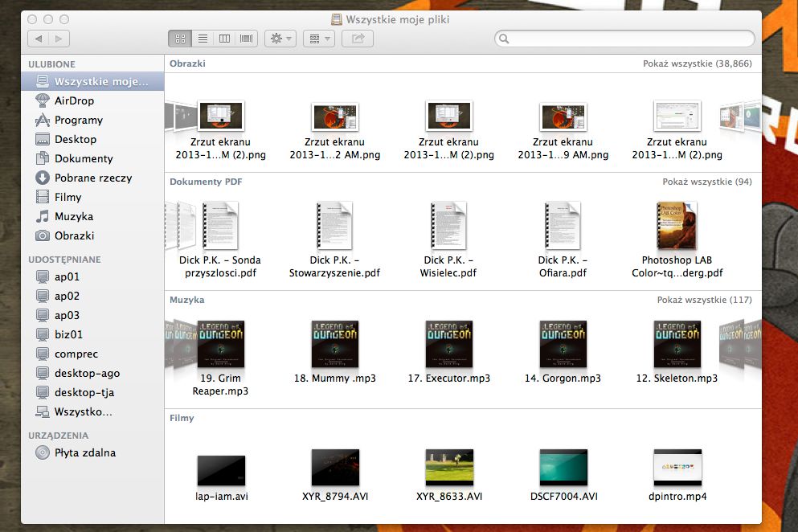Screen dimensions: 798x532
Task: Open Obrazki in the sidebar
Action: tap(92, 236)
